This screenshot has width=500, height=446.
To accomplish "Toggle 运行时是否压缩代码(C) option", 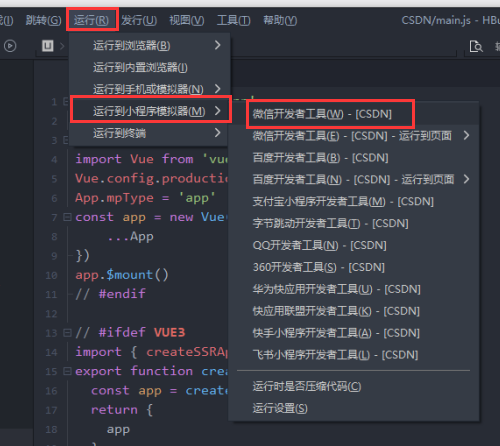I will pyautogui.click(x=355, y=387).
